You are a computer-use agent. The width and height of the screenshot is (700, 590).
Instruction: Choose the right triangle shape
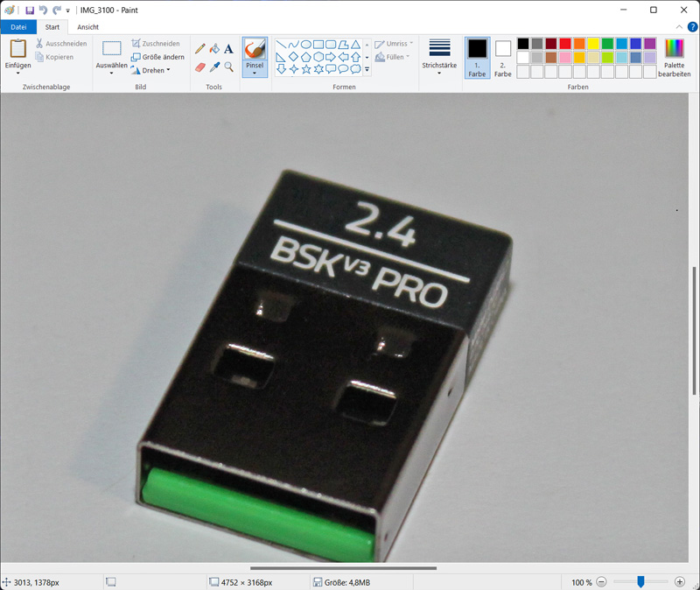click(281, 57)
